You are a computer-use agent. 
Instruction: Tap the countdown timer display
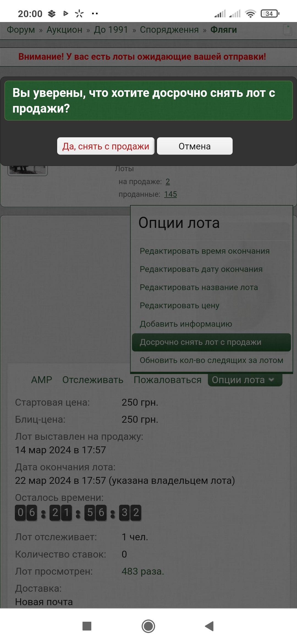(x=78, y=513)
